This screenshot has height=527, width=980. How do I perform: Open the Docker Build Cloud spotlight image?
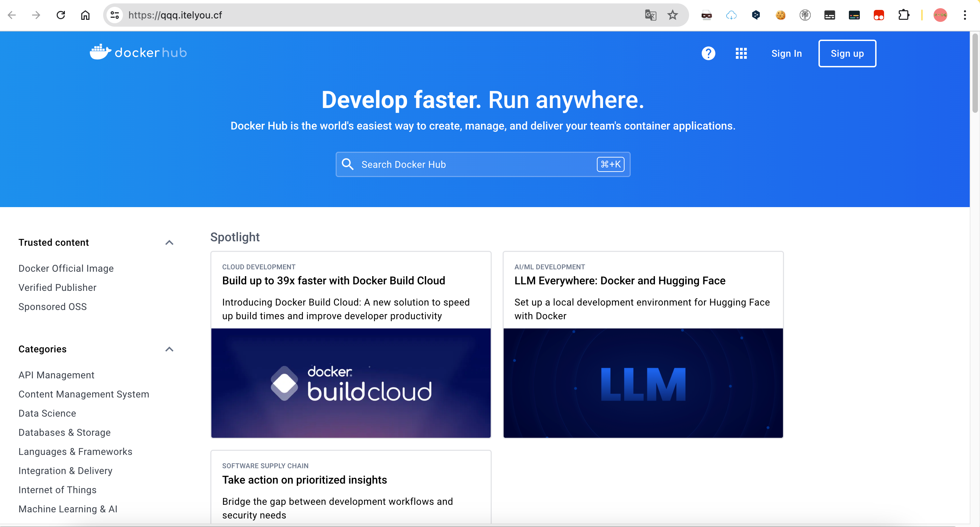point(350,383)
